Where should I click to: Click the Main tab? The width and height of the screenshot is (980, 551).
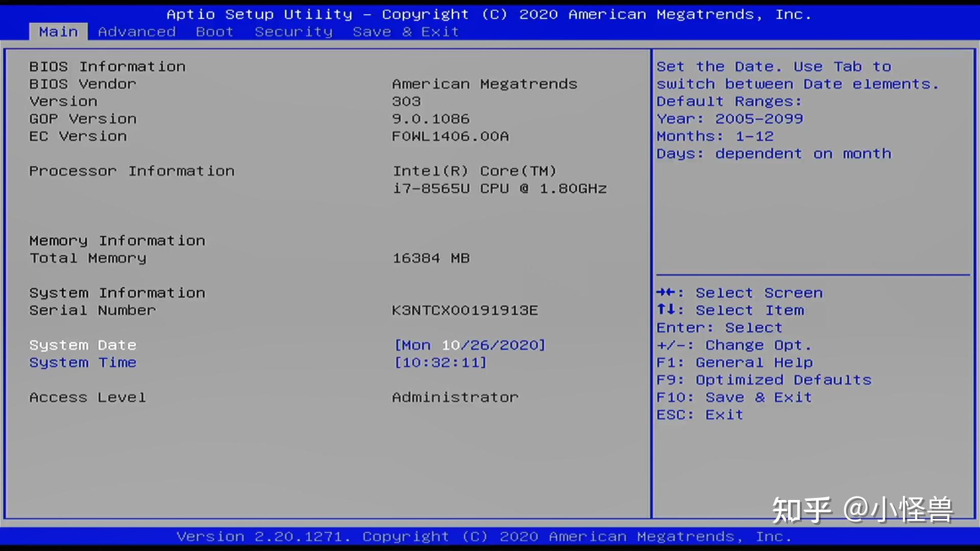tap(58, 32)
